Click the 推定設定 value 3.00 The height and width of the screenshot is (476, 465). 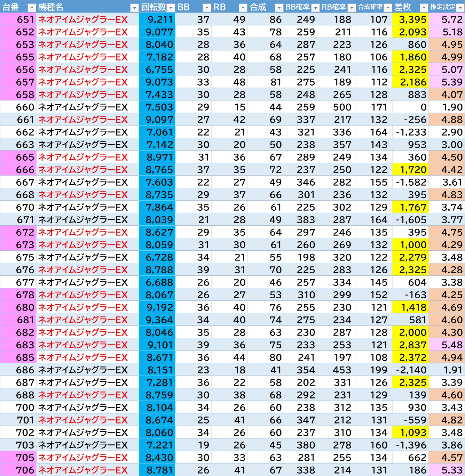coord(447,145)
